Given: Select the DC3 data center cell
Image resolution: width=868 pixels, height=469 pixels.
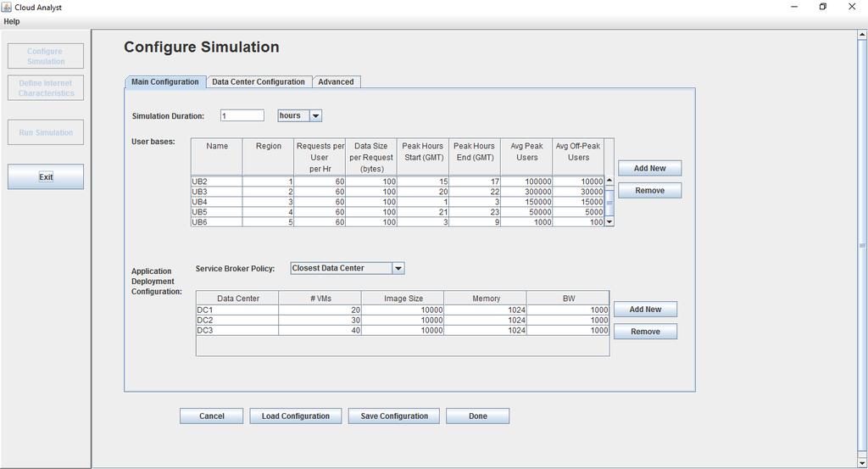Looking at the screenshot, I should tap(237, 331).
